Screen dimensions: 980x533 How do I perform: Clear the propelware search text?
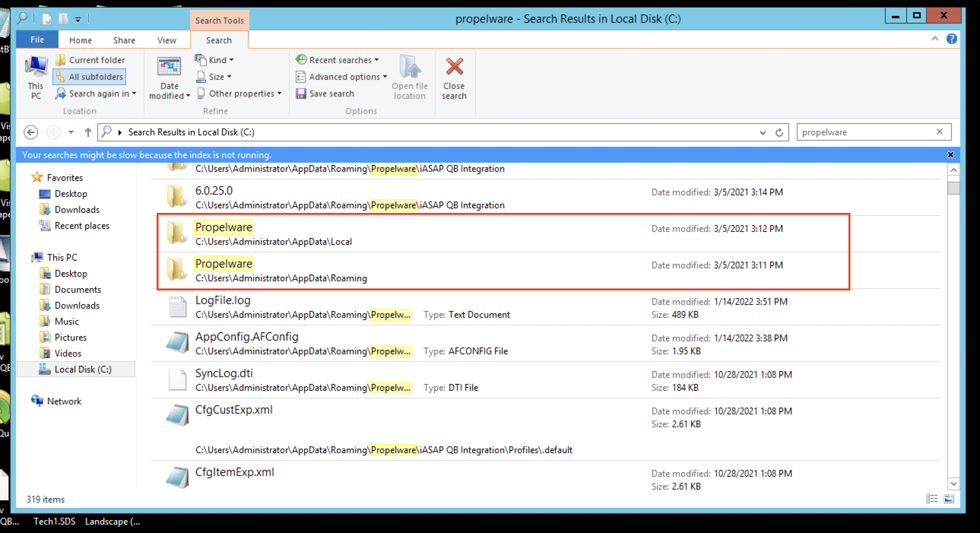click(939, 132)
